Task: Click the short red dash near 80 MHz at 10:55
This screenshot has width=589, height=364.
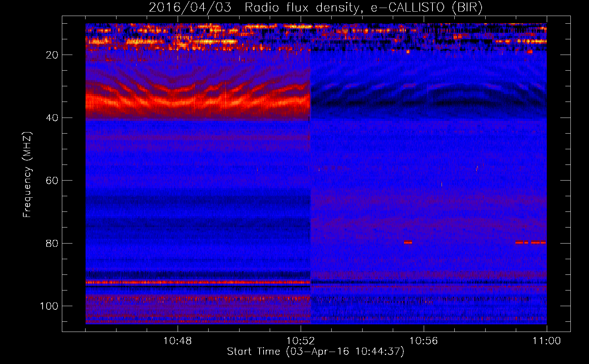Action: pyautogui.click(x=408, y=242)
